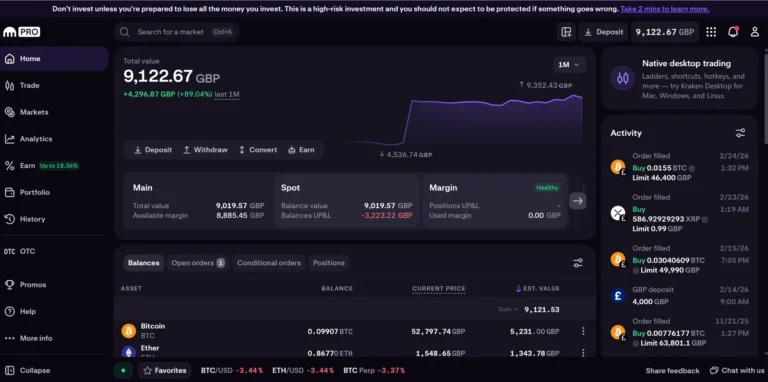
Task: Open History in the sidebar
Action: pos(54,219)
